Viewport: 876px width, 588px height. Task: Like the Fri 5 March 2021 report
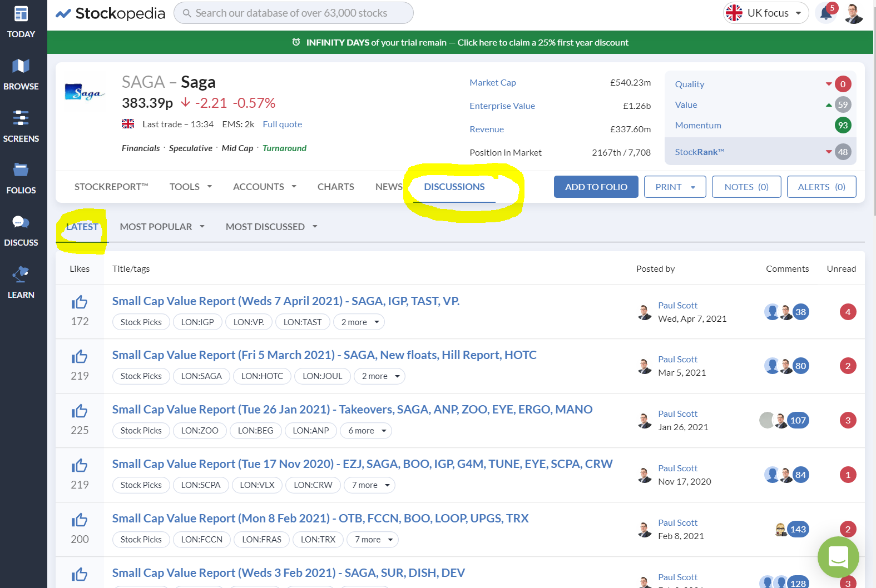pos(80,356)
